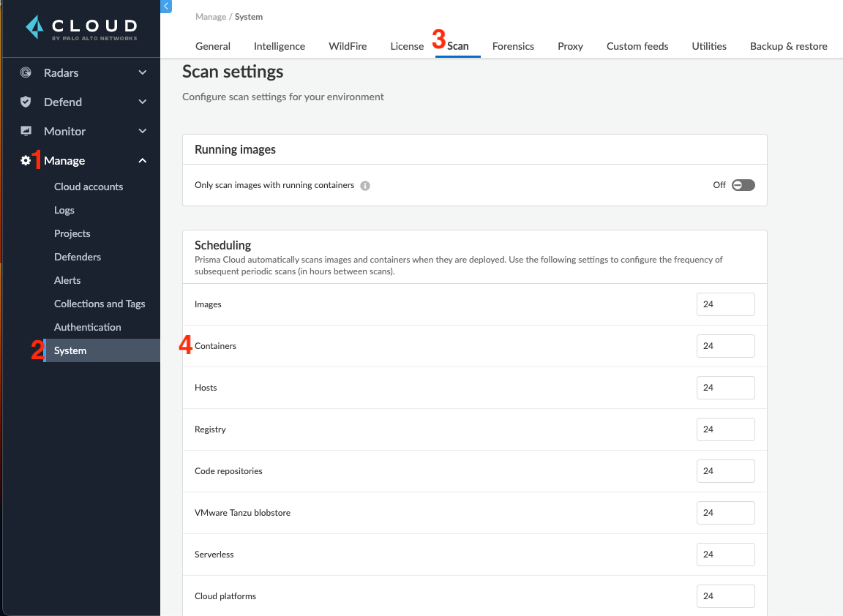Click info icon beside running containers option
843x616 pixels.
[365, 186]
